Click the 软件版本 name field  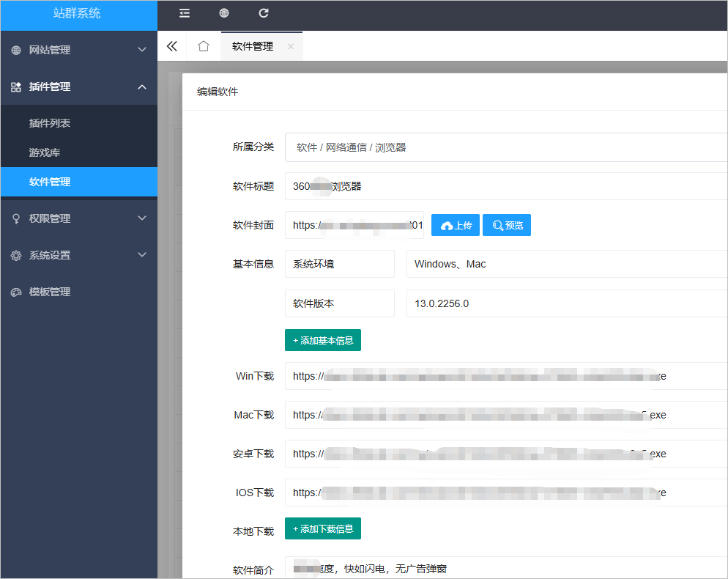340,303
